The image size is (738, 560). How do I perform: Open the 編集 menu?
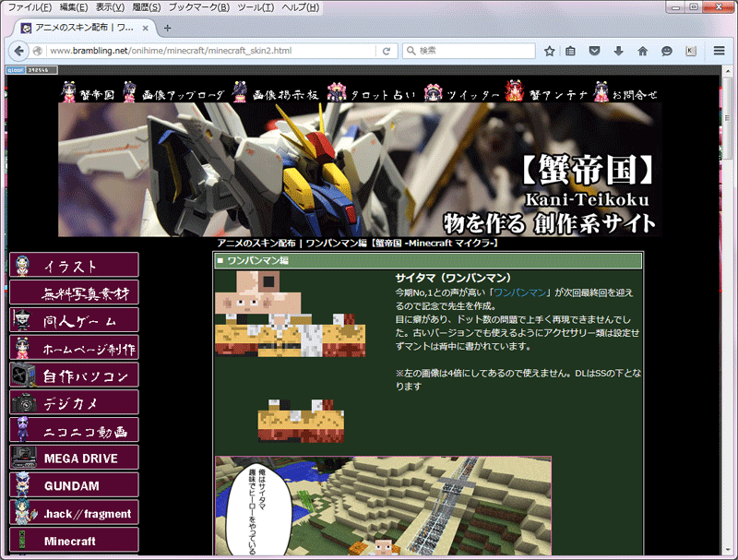click(74, 7)
